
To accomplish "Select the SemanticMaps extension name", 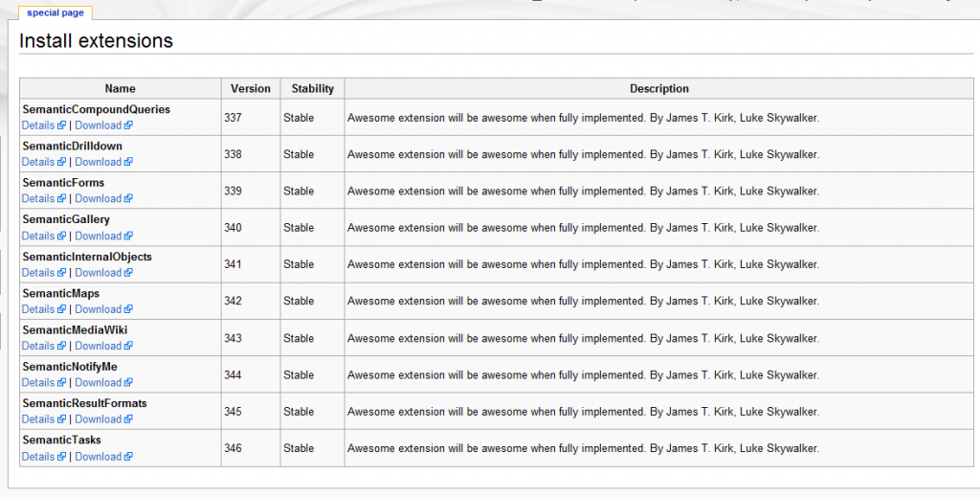I will click(x=60, y=293).
